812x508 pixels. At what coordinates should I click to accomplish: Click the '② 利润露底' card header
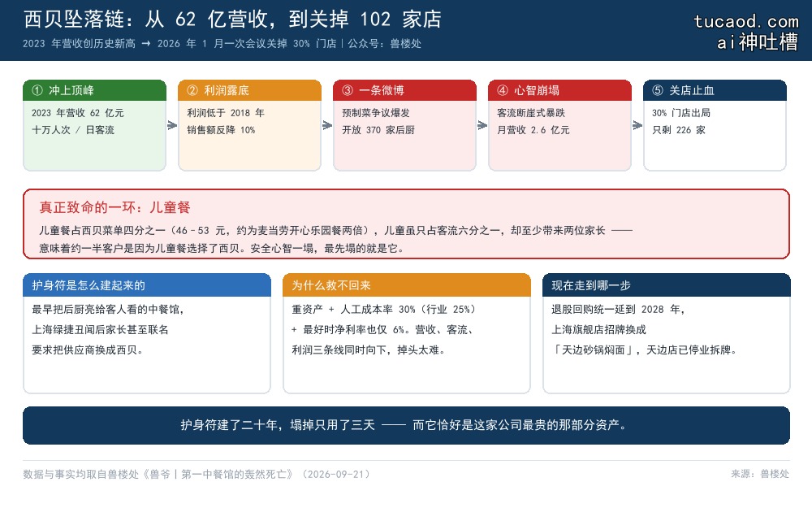point(249,90)
